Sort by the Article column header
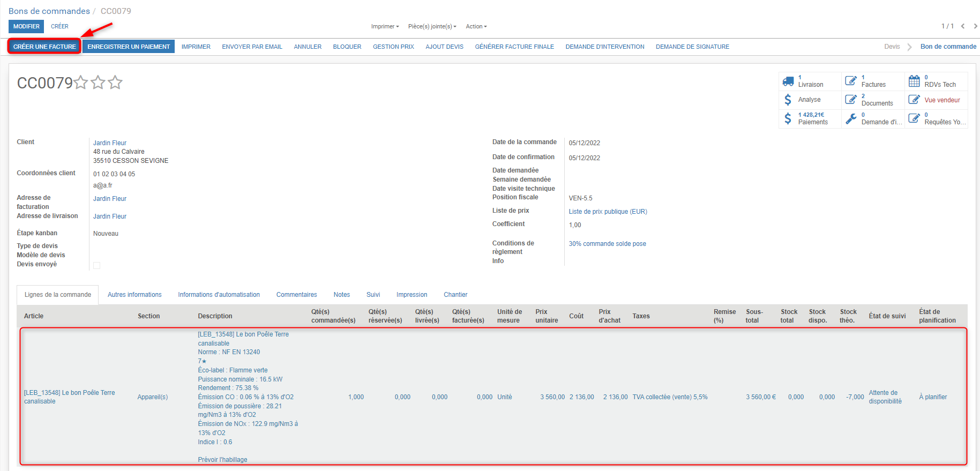The height and width of the screenshot is (471, 980). 34,316
